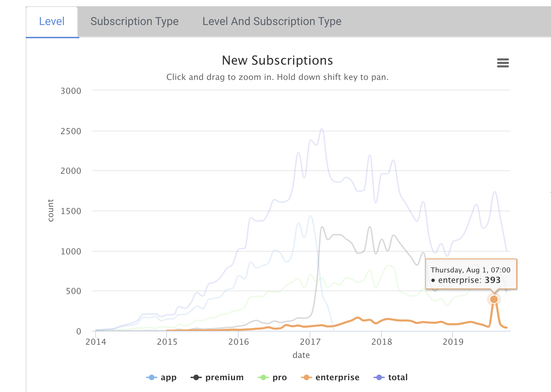
Task: Click the pro legend line marker
Action: pyautogui.click(x=263, y=377)
